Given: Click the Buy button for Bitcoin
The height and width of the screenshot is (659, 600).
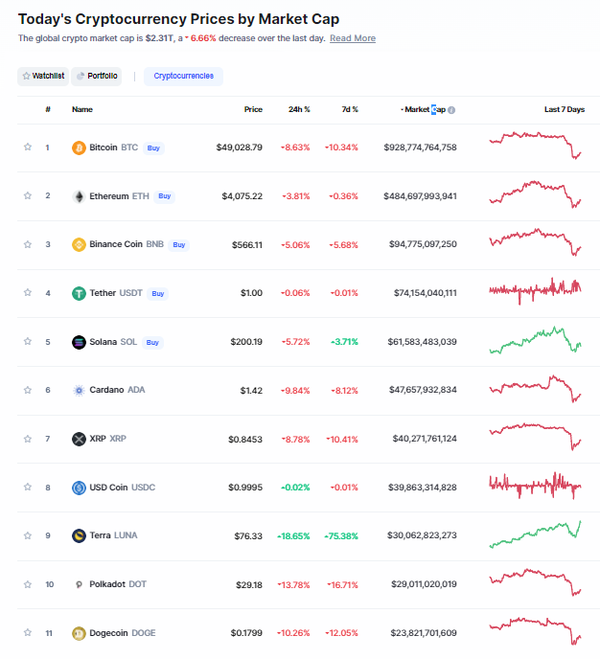Looking at the screenshot, I should [154, 148].
